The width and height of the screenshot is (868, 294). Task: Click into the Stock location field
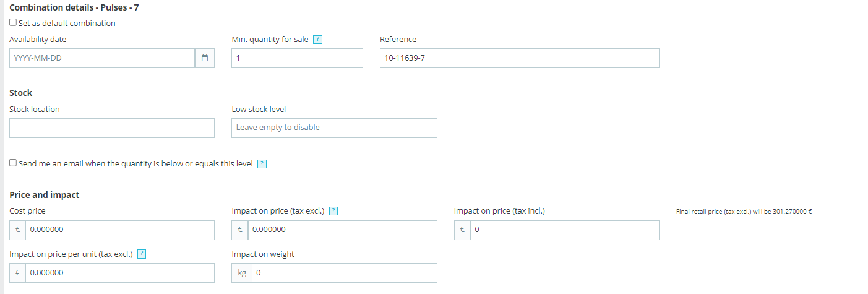[112, 128]
